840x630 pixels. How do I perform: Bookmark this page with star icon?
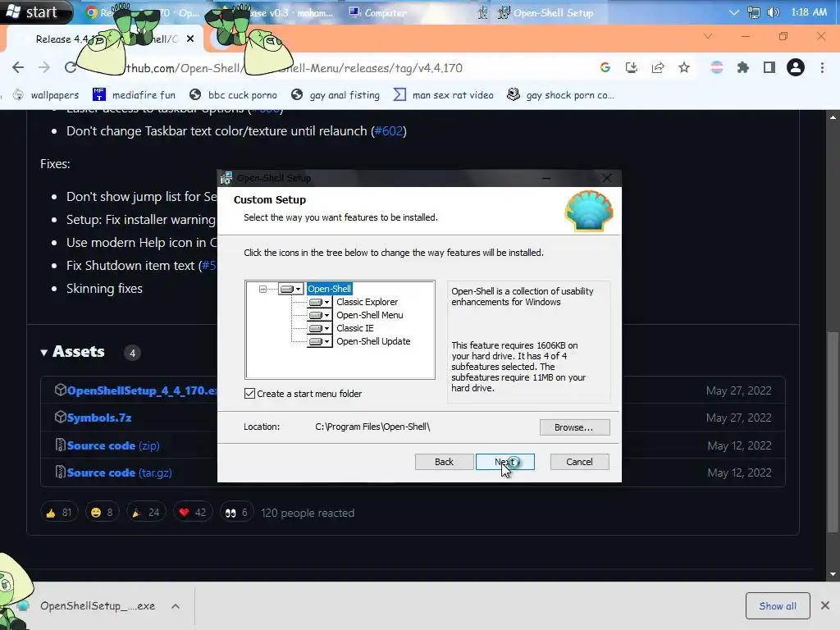[684, 67]
